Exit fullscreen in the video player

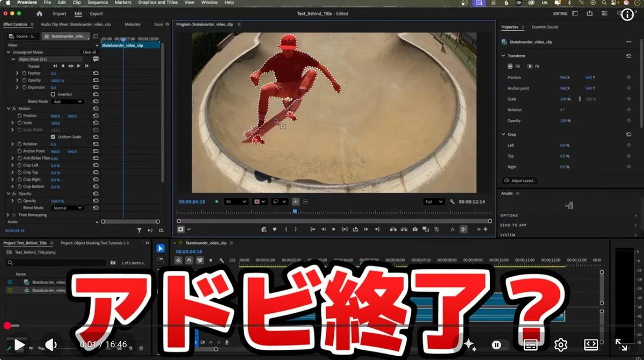(x=621, y=344)
